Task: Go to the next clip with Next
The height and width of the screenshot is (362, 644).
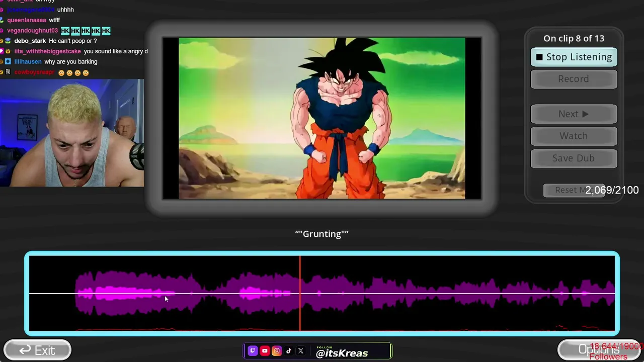Action: [574, 114]
